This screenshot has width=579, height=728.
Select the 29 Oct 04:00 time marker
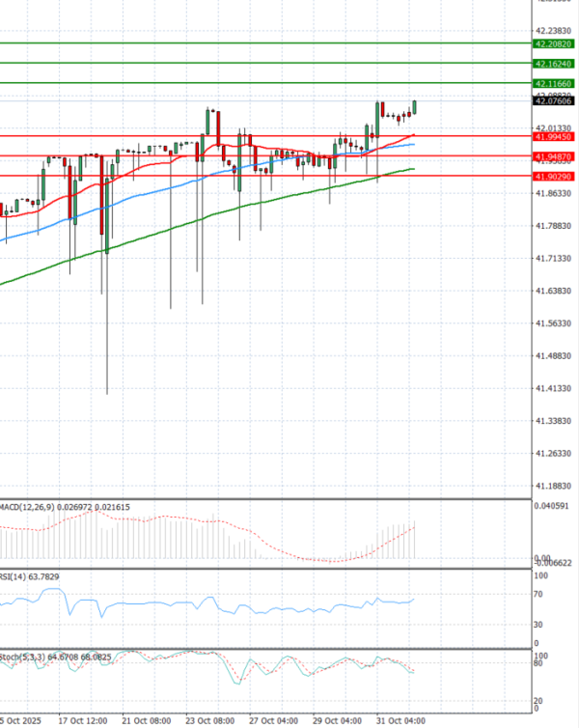(337, 720)
